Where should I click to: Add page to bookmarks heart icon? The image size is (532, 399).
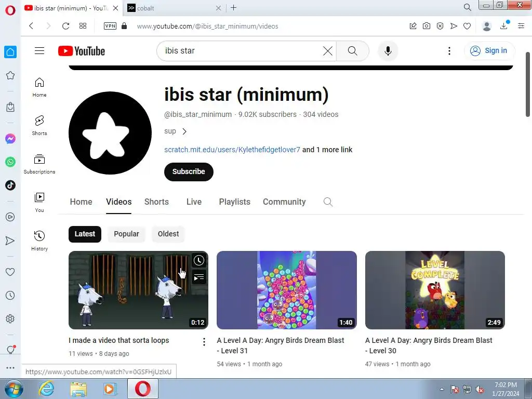click(x=467, y=26)
